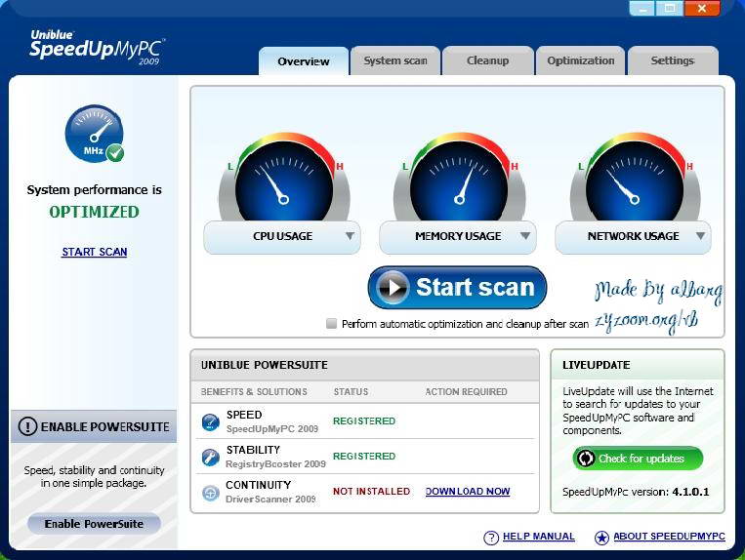Switch to the System scan tab
Viewport: 745px width, 560px height.
tap(394, 60)
